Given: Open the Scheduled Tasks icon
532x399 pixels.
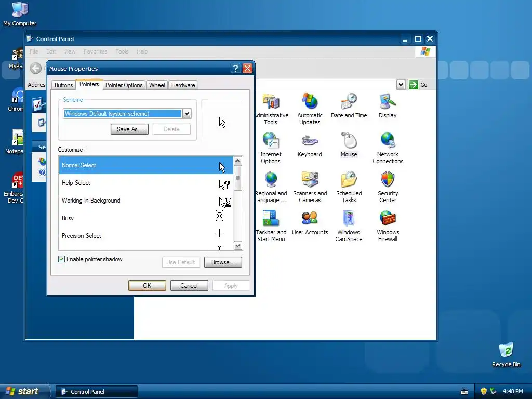Looking at the screenshot, I should (349, 179).
